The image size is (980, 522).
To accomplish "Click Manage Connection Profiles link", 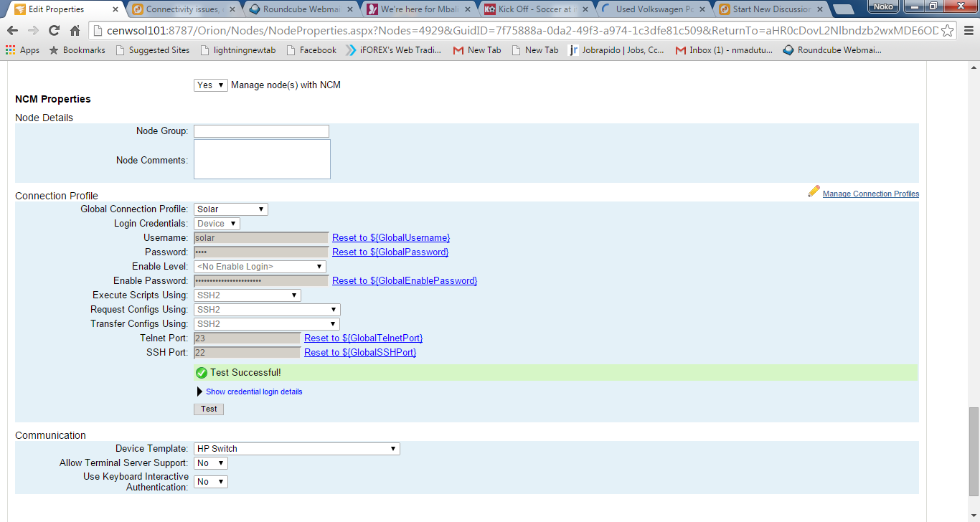I will click(x=871, y=194).
